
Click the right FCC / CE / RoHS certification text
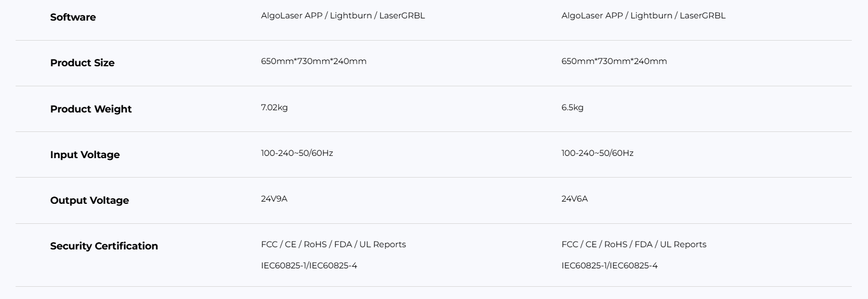click(633, 244)
